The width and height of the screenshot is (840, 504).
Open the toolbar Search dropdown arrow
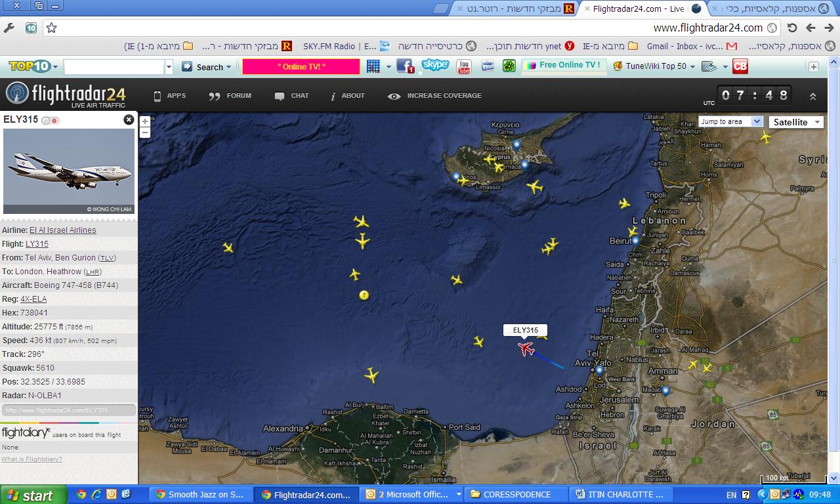[x=229, y=67]
